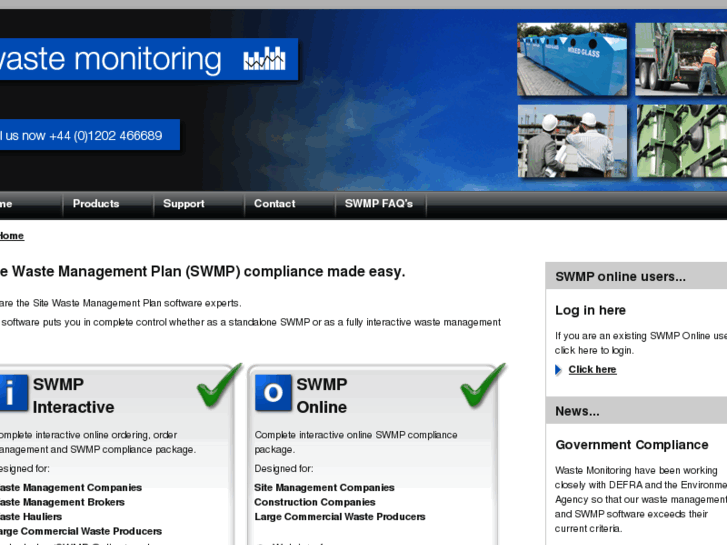This screenshot has height=545, width=727.
Task: Open the Support menu
Action: tap(184, 204)
